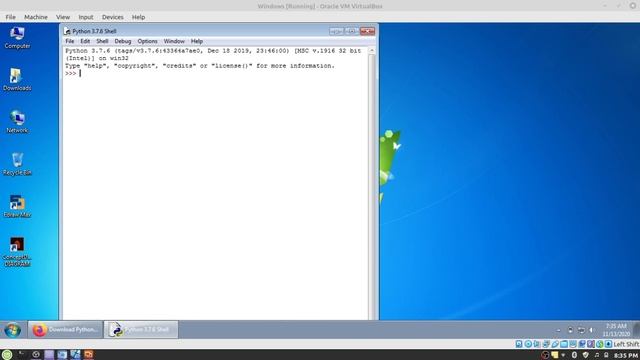The height and width of the screenshot is (360, 640).
Task: Click the VirtualBox shared folders indicator
Action: point(564,344)
